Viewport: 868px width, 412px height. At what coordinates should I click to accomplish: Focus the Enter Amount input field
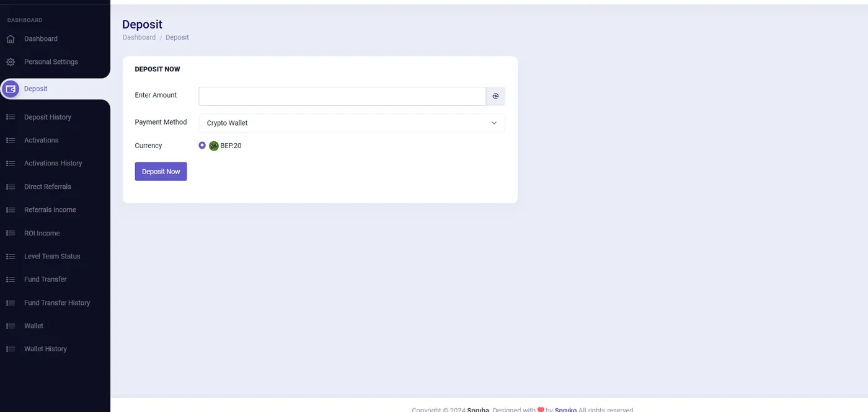pyautogui.click(x=342, y=96)
